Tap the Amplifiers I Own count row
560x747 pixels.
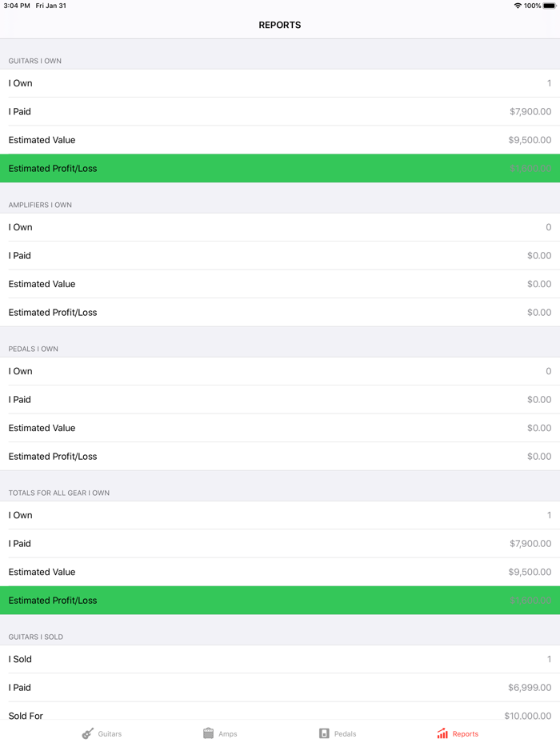[280, 228]
